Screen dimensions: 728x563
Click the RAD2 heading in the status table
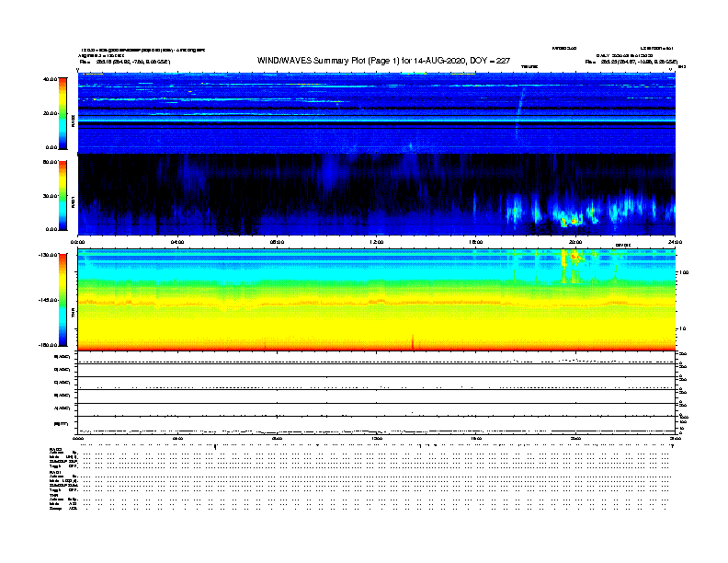point(55,449)
